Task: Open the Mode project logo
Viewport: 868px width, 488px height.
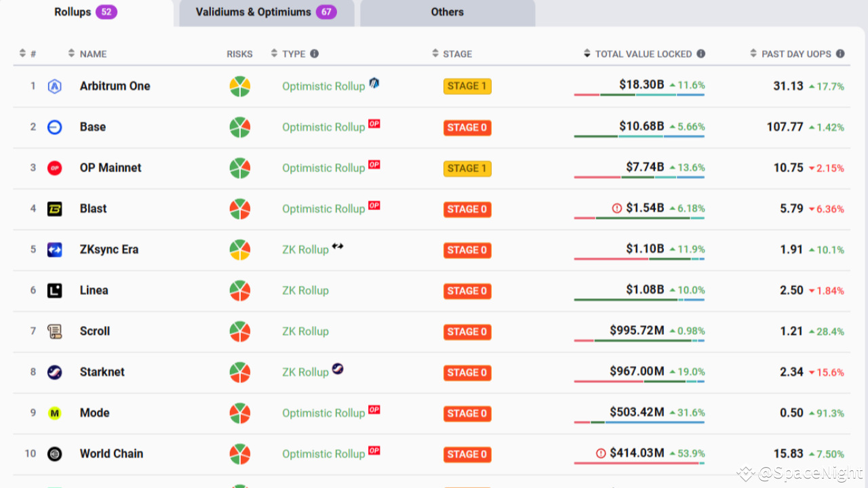Action: (54, 413)
